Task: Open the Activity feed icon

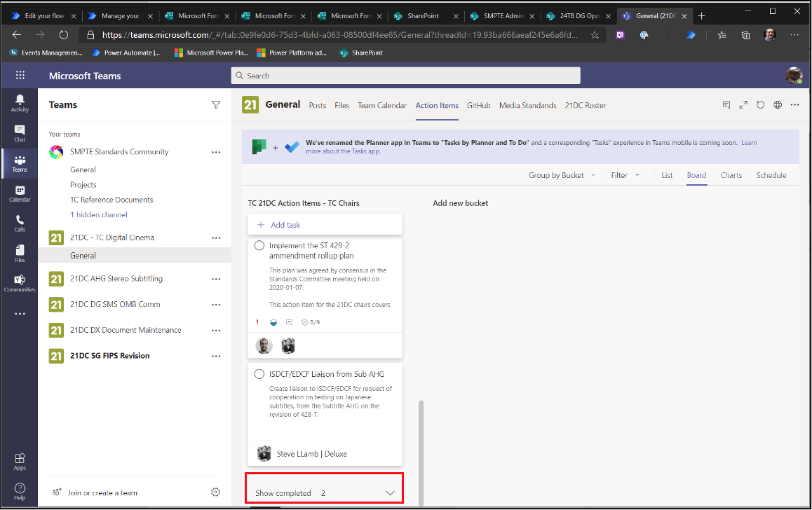Action: (x=20, y=103)
